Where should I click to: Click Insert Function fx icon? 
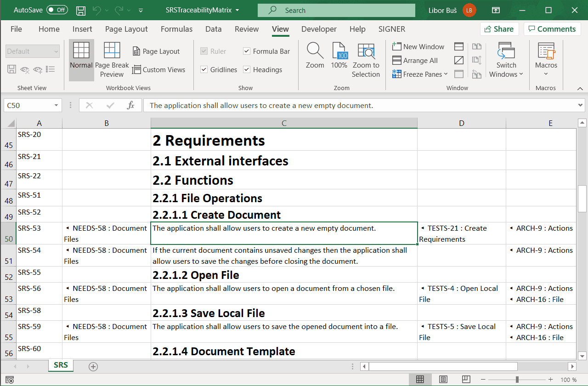pyautogui.click(x=131, y=105)
